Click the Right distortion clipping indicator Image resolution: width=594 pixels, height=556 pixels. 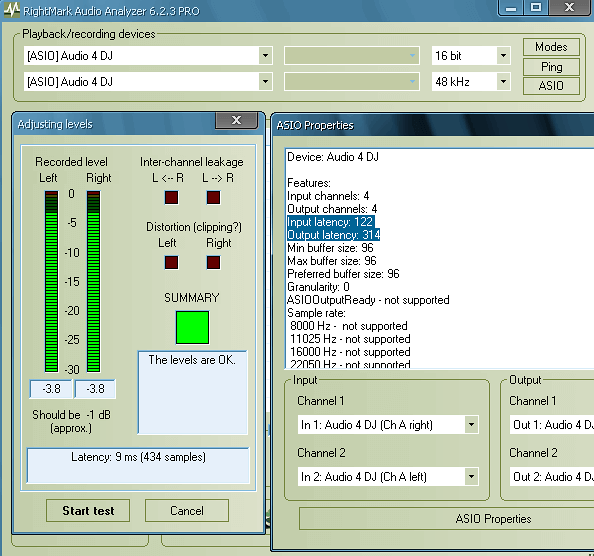pyautogui.click(x=213, y=262)
